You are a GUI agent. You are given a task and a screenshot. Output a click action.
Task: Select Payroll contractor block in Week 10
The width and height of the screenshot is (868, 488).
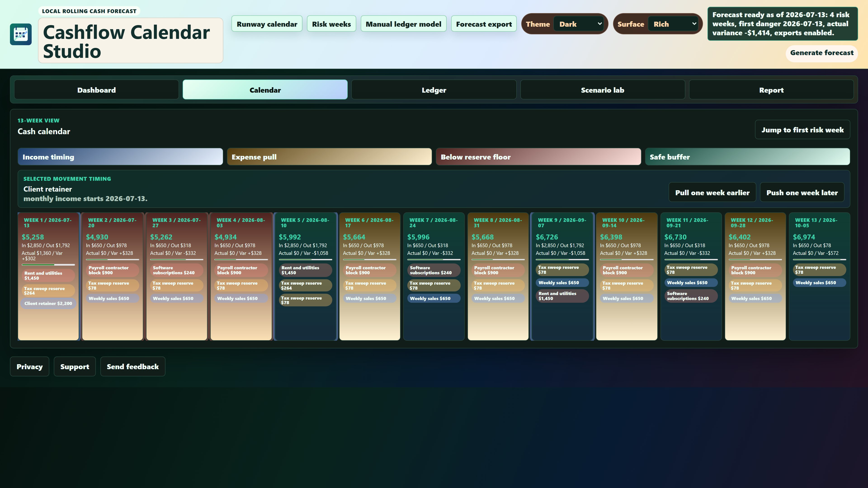coord(627,270)
